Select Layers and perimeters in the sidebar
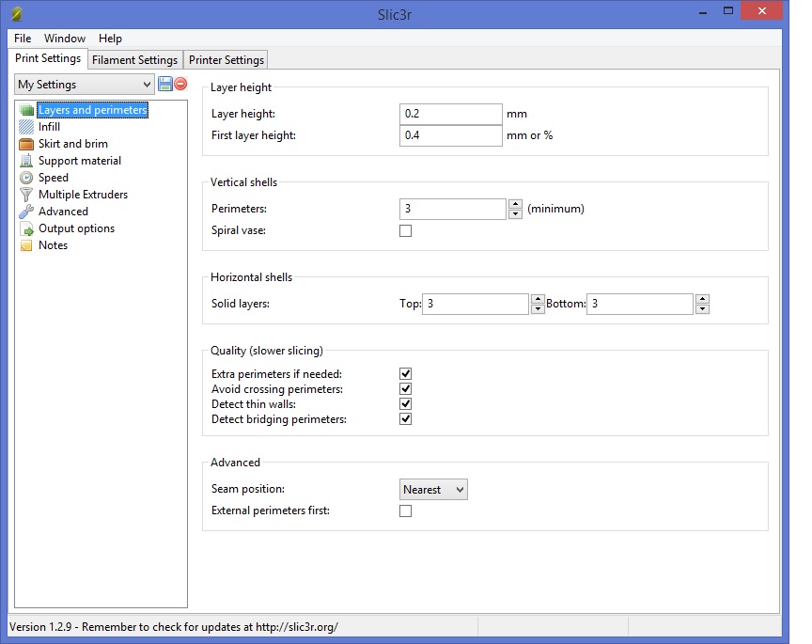 click(93, 110)
